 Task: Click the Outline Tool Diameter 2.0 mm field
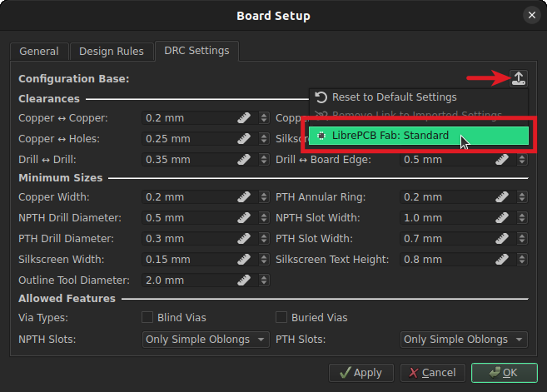[x=206, y=280]
